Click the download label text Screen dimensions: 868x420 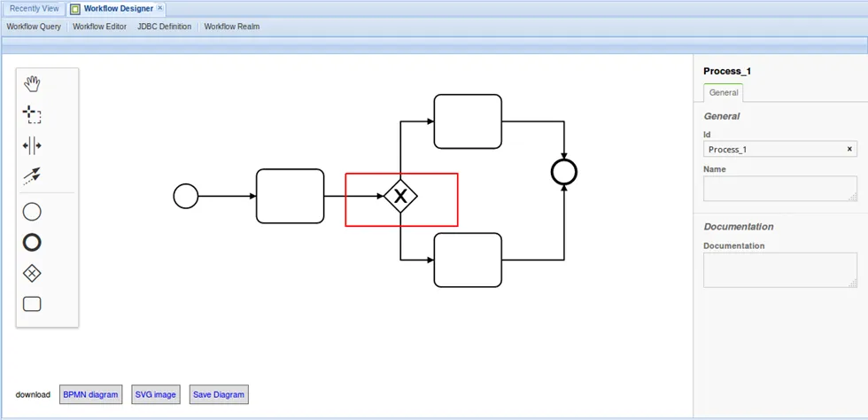click(x=34, y=395)
